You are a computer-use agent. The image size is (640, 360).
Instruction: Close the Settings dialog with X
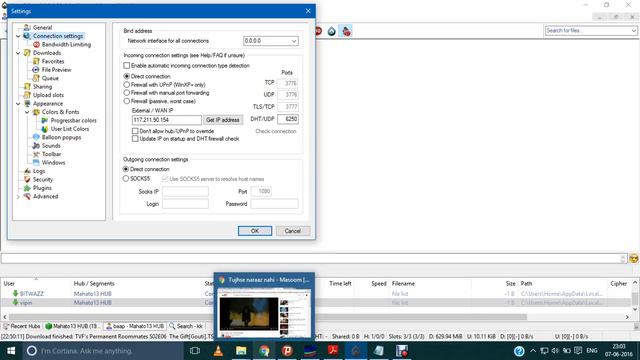[x=308, y=11]
